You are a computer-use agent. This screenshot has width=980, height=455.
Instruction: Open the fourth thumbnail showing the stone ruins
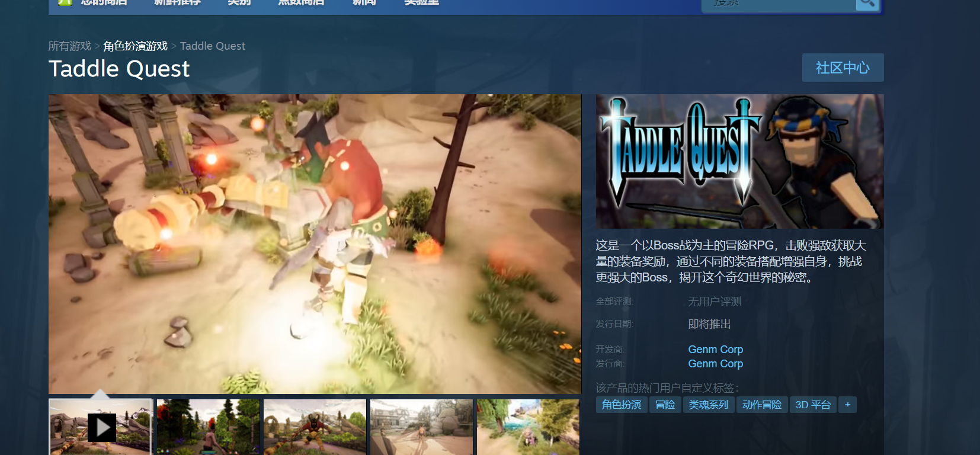point(421,427)
